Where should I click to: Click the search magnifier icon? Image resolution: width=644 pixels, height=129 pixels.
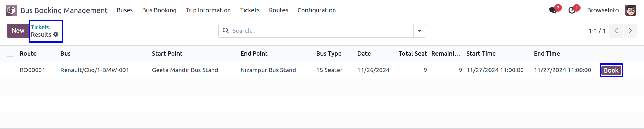click(226, 31)
